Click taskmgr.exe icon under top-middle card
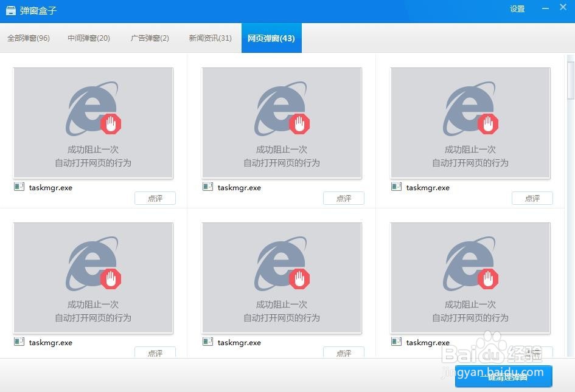 click(x=207, y=187)
